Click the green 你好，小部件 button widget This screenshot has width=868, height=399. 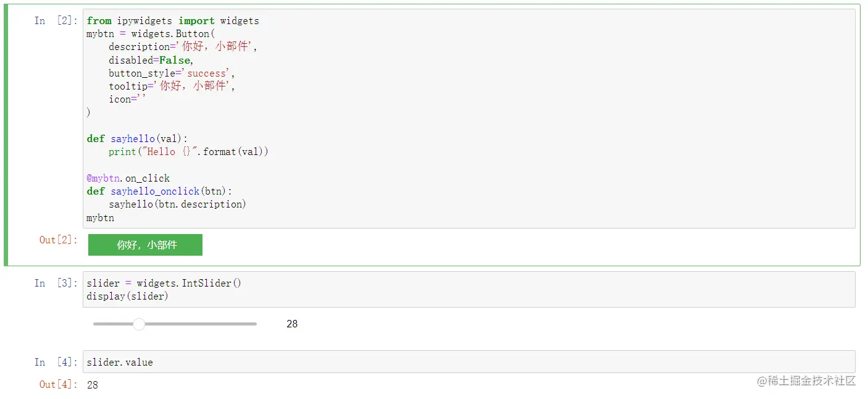144,245
